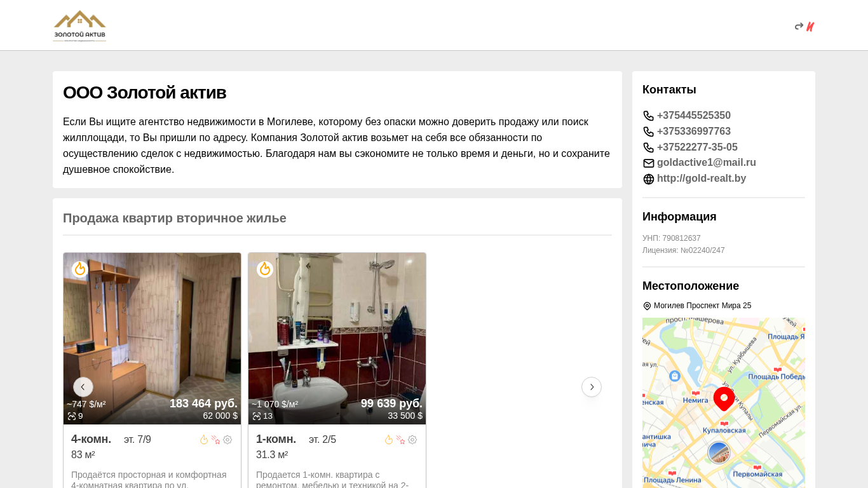Show previous listings with left carousel arrow
The width and height of the screenshot is (868, 488).
coord(83,387)
